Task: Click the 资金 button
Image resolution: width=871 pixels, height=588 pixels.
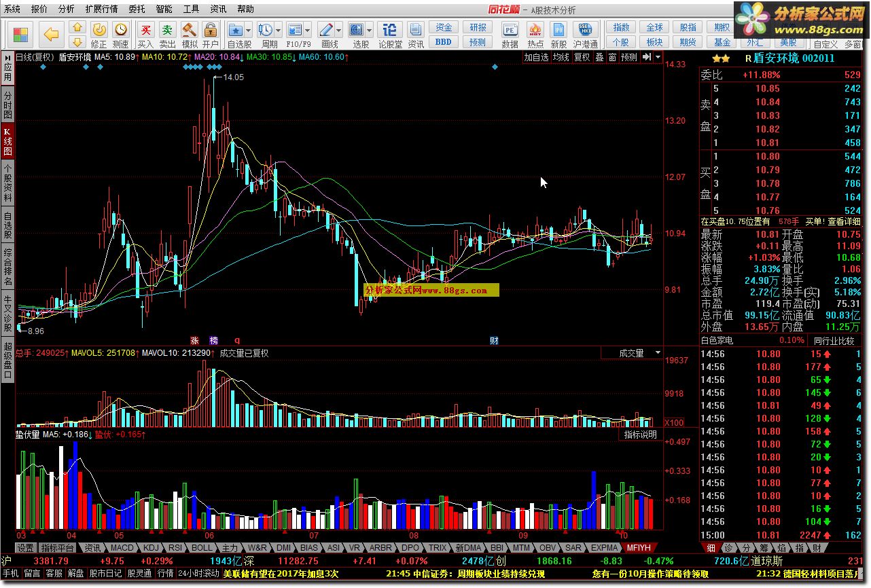Action: 443,27
